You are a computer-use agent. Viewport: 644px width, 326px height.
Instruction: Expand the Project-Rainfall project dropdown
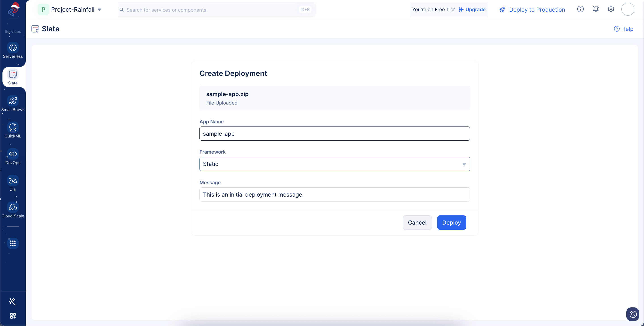click(x=99, y=10)
